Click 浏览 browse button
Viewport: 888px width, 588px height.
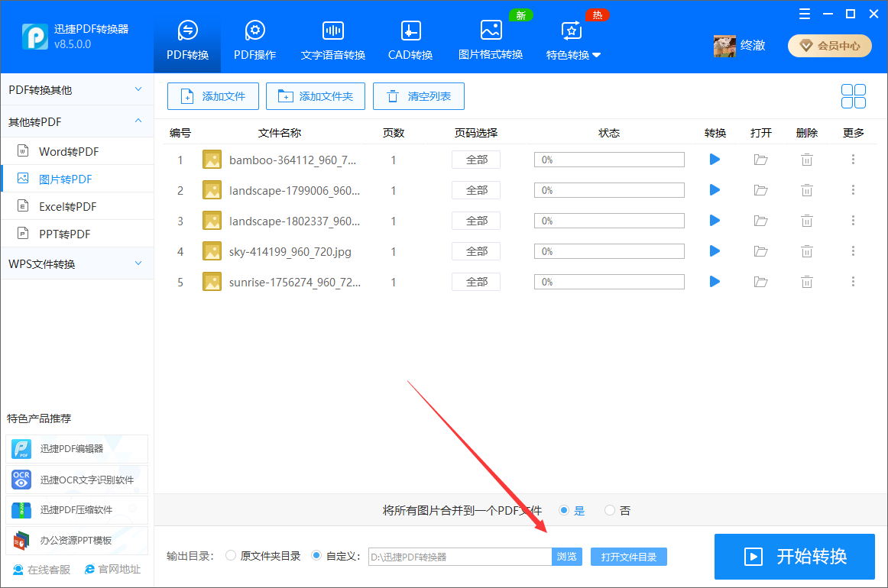coord(567,557)
